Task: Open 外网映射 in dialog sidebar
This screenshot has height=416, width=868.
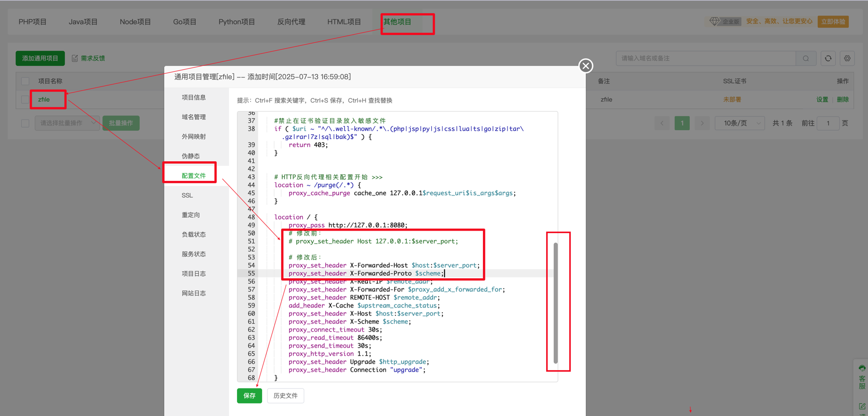Action: [194, 137]
